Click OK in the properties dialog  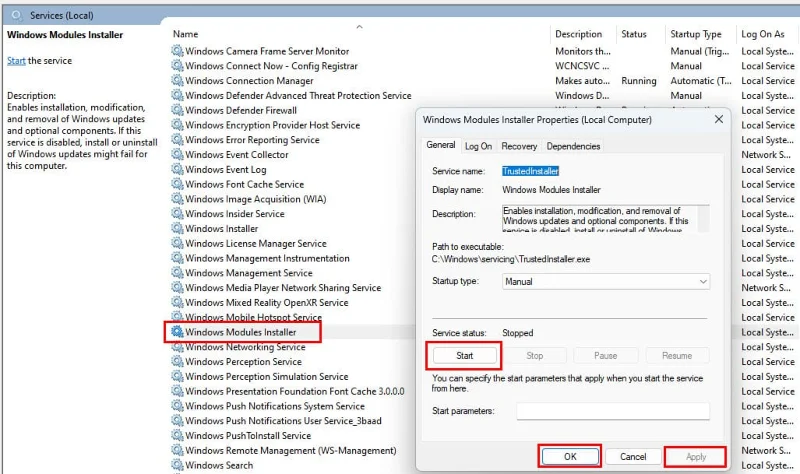[x=570, y=457]
